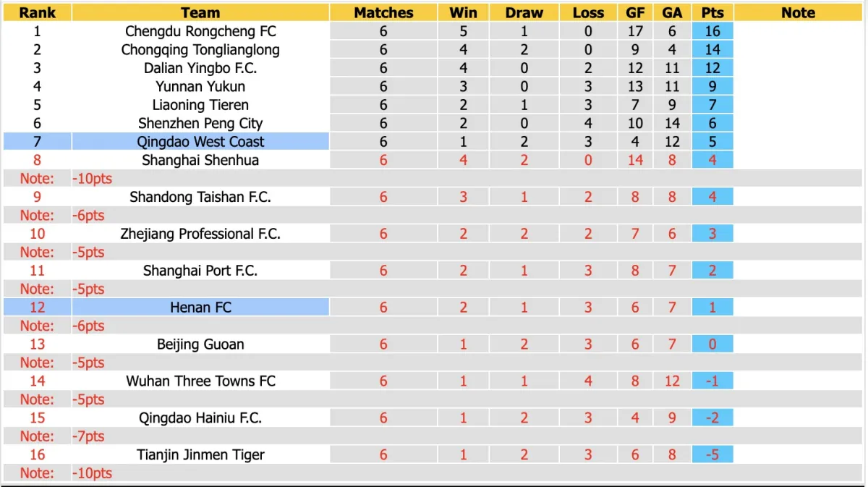Select the Shenzhen Peng City team name
Viewport: 868px width, 487px height.
pos(200,124)
